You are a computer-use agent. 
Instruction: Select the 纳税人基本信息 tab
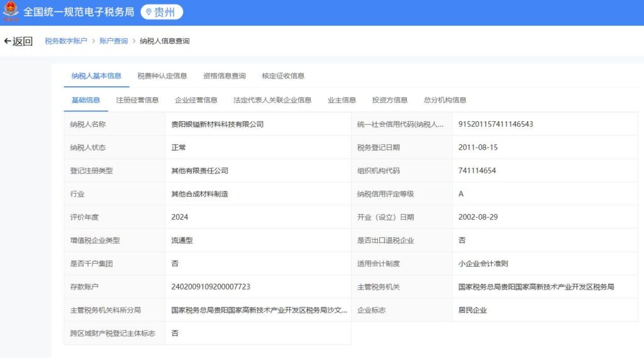click(96, 76)
